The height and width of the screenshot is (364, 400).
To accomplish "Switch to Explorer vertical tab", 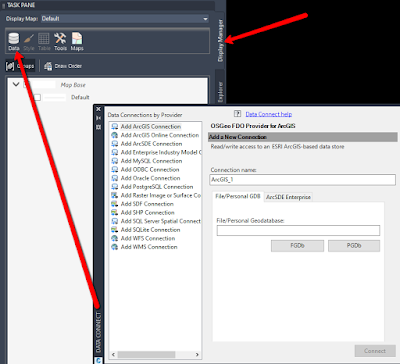I will pos(220,91).
